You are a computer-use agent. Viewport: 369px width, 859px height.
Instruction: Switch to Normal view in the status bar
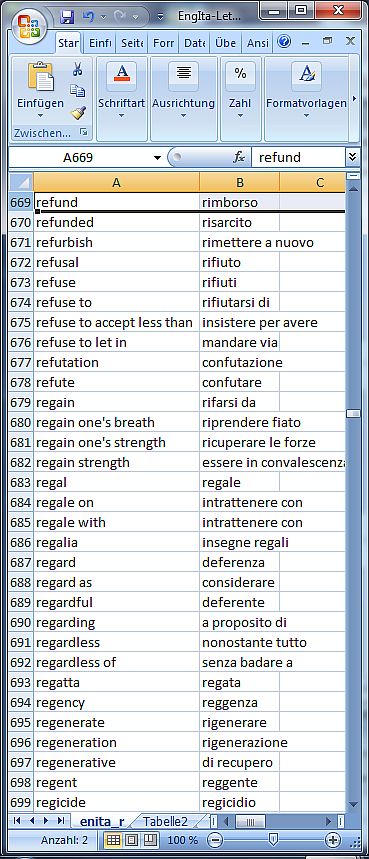[113, 840]
